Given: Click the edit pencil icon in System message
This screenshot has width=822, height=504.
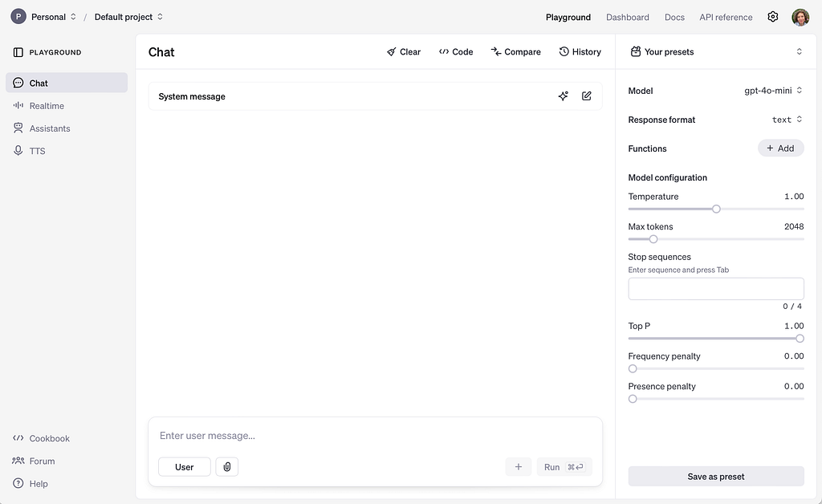Looking at the screenshot, I should pyautogui.click(x=587, y=96).
